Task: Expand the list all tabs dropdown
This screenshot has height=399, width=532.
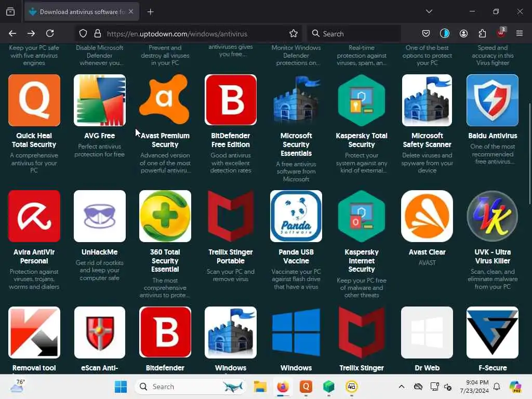Action: pyautogui.click(x=429, y=11)
